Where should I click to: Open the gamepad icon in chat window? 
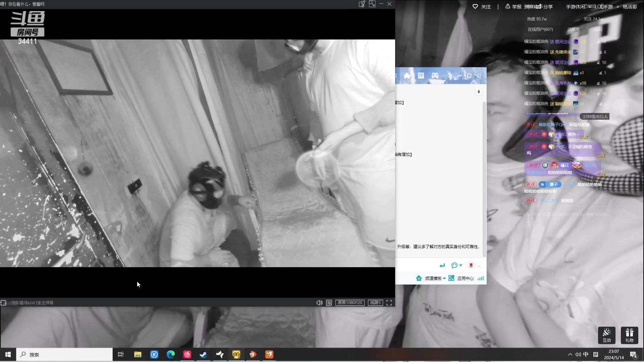coord(435,76)
